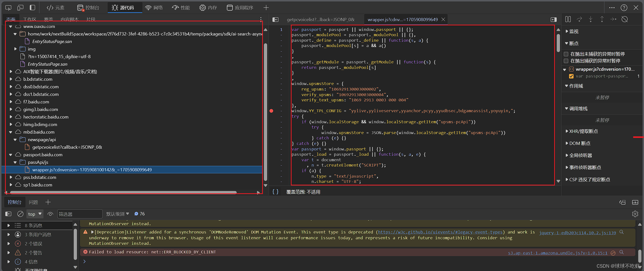Switch to the 性能 (Performance) tab
This screenshot has height=271, width=644.
pyautogui.click(x=181, y=8)
